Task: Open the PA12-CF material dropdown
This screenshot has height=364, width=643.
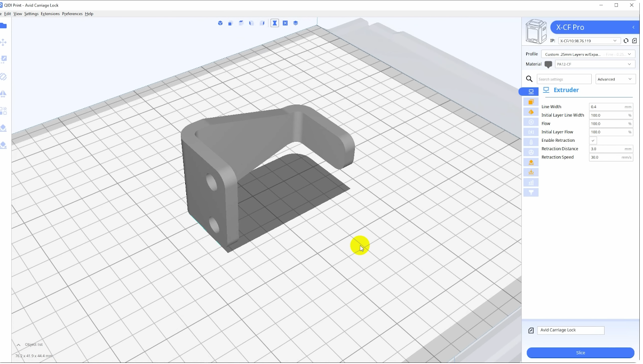Action: (594, 64)
